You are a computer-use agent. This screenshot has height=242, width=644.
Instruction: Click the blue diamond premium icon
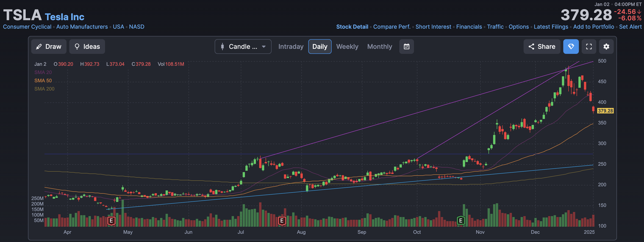[x=571, y=47]
